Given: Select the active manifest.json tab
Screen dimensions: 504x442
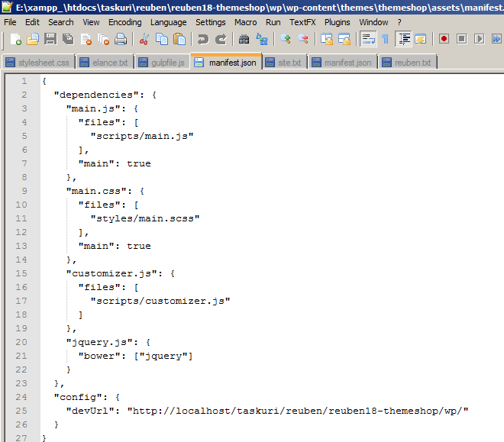Looking at the screenshot, I should (226, 62).
